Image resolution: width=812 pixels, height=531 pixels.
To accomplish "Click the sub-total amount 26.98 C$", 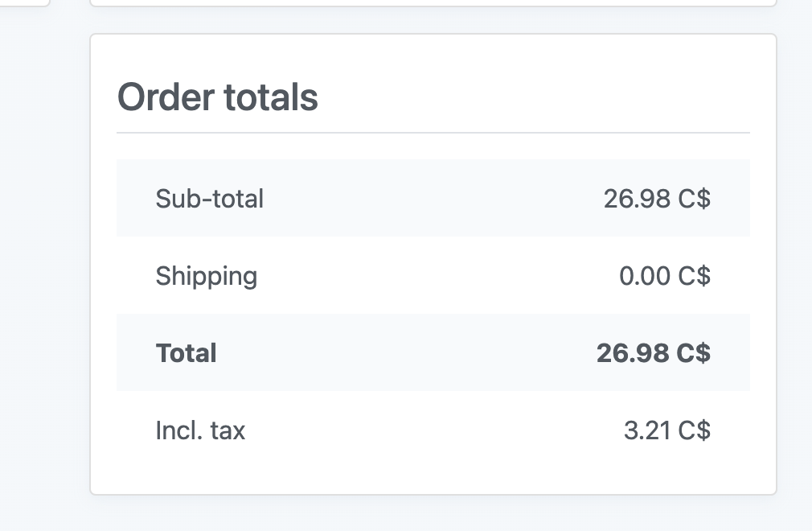I will [x=657, y=199].
